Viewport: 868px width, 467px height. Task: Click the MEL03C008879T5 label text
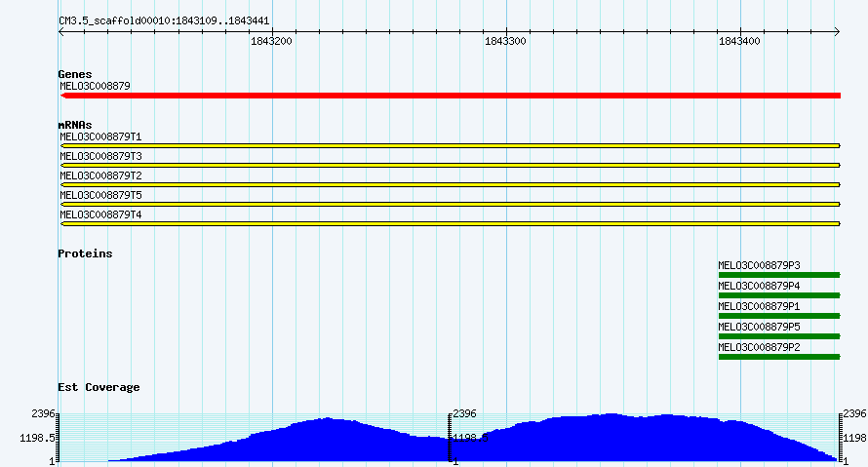(100, 195)
